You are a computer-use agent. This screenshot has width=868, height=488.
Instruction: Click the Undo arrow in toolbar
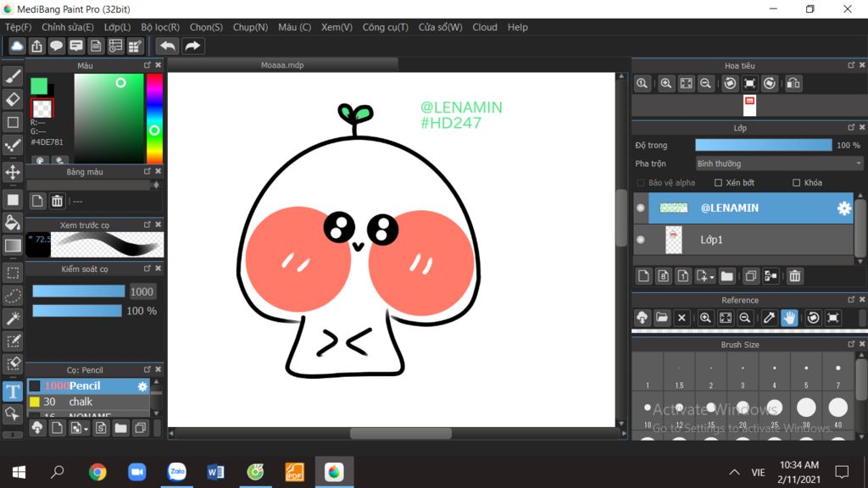pyautogui.click(x=168, y=46)
